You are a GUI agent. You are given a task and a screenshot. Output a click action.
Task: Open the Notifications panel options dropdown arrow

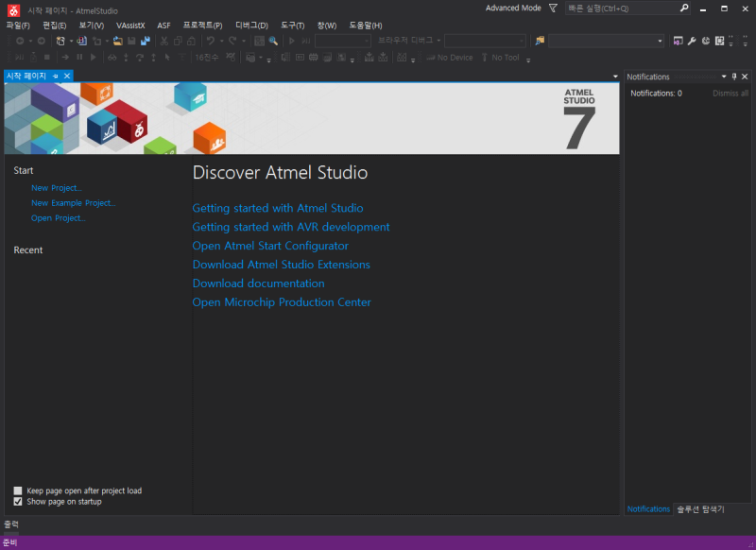click(x=724, y=77)
